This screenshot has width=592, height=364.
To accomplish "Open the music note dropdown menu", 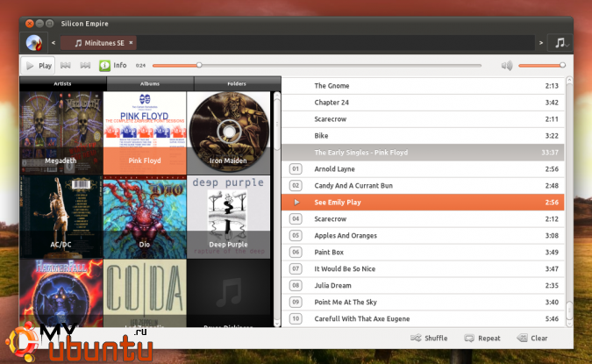I will pos(559,42).
